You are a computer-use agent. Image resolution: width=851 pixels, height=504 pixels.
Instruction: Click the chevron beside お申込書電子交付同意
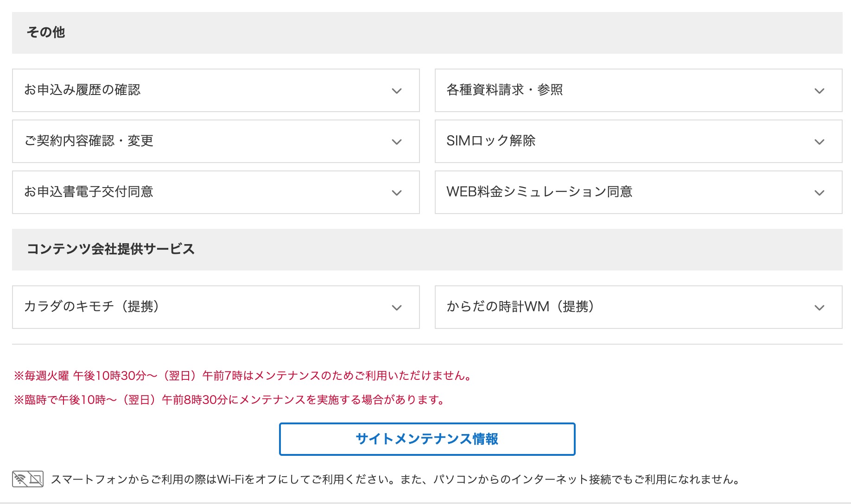[x=396, y=193]
